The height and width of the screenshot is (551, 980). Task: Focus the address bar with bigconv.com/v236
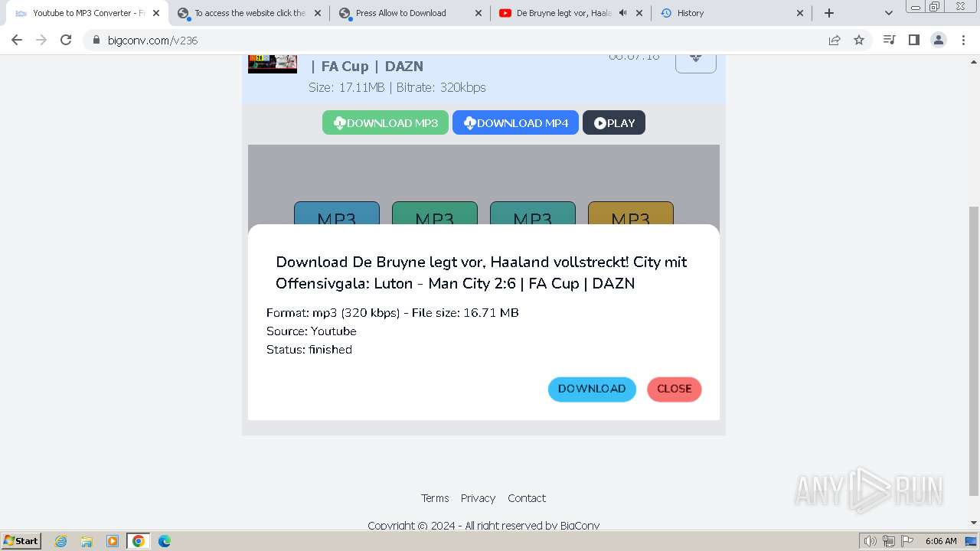[459, 40]
